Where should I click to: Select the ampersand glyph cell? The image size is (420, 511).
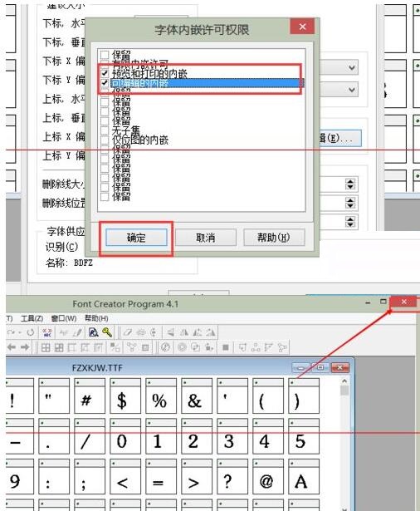(197, 396)
